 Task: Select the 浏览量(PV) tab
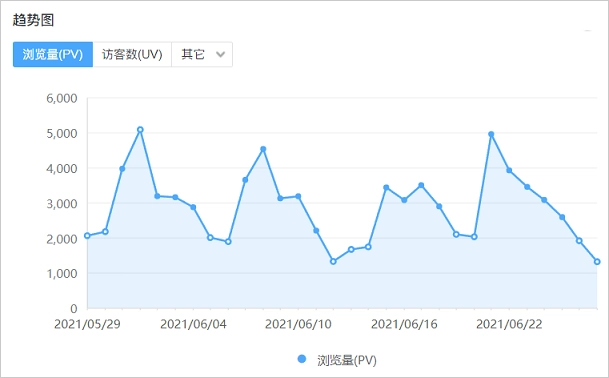click(x=53, y=54)
